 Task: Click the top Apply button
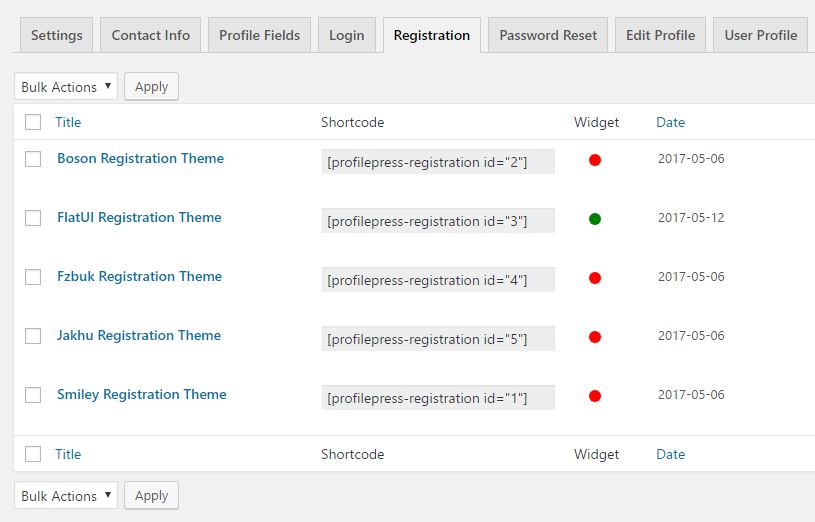(152, 86)
